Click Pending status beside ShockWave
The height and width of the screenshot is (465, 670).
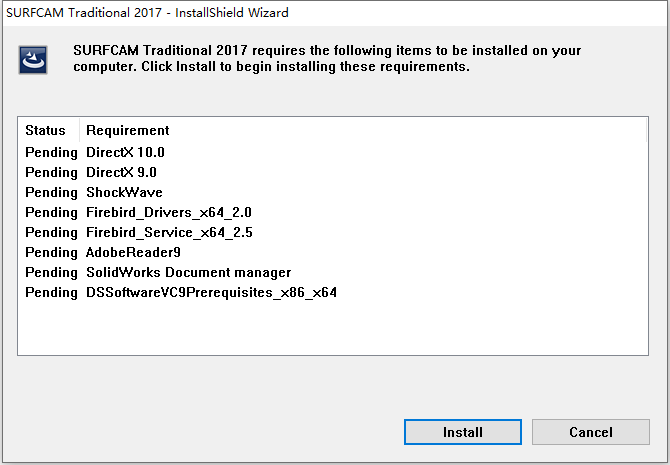(51, 192)
